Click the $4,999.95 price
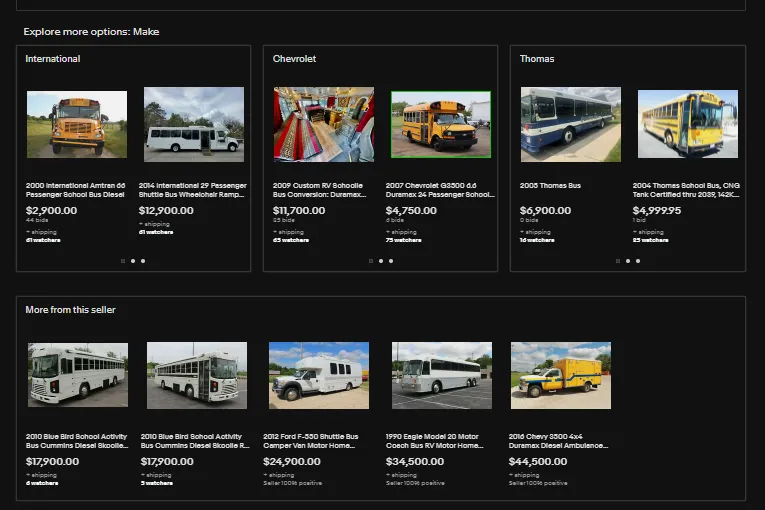 point(657,210)
